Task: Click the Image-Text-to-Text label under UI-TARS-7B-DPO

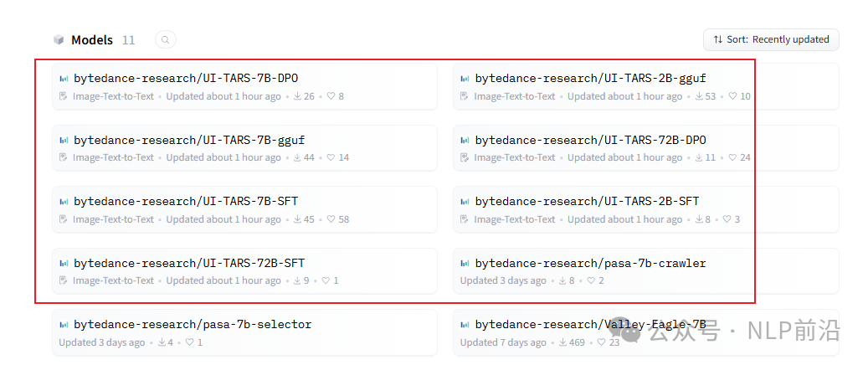Action: (113, 96)
